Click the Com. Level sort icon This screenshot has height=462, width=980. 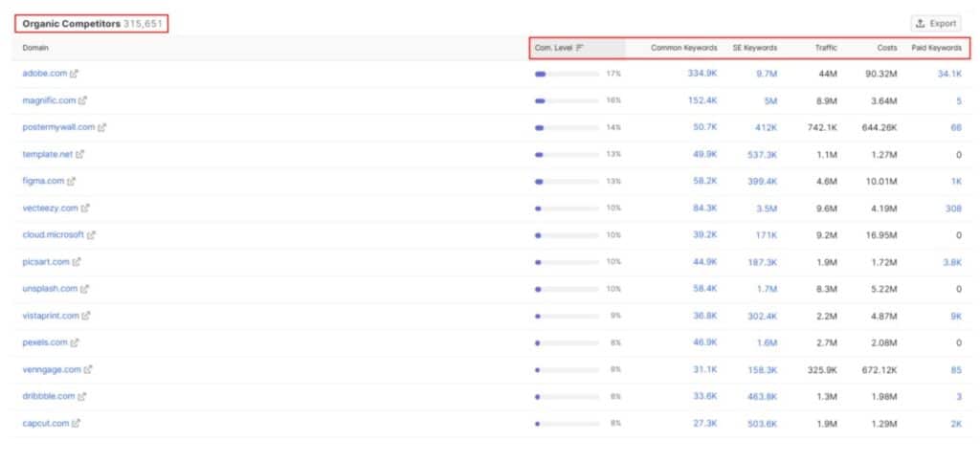579,48
